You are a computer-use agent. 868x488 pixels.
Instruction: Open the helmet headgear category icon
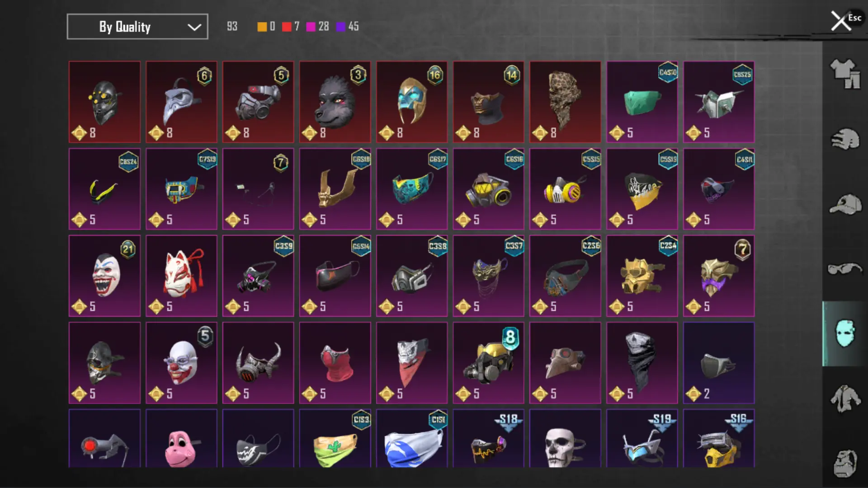coord(845,139)
